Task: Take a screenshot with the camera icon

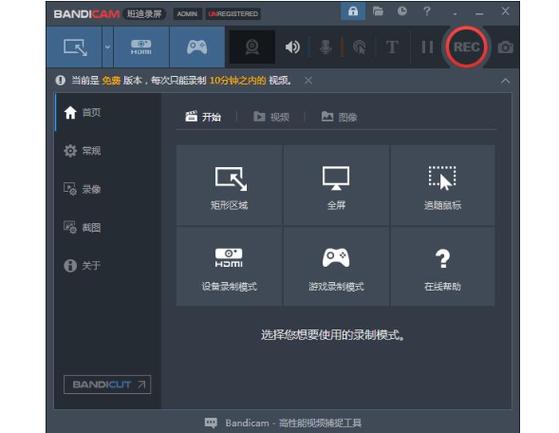Action: pyautogui.click(x=506, y=47)
